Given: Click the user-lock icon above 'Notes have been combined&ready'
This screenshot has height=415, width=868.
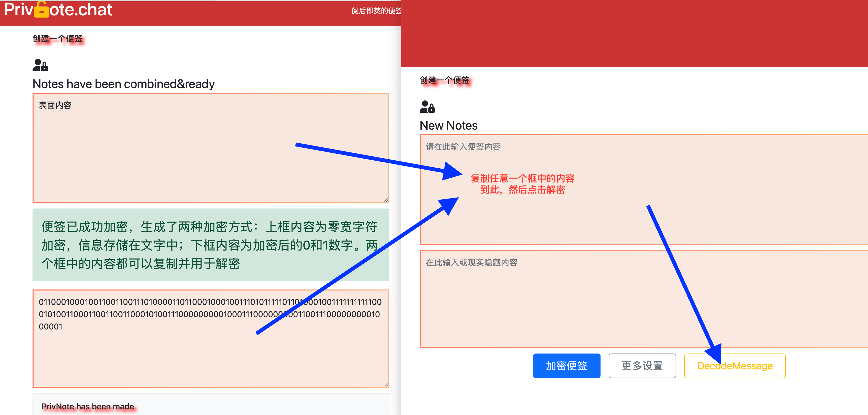Looking at the screenshot, I should 40,65.
